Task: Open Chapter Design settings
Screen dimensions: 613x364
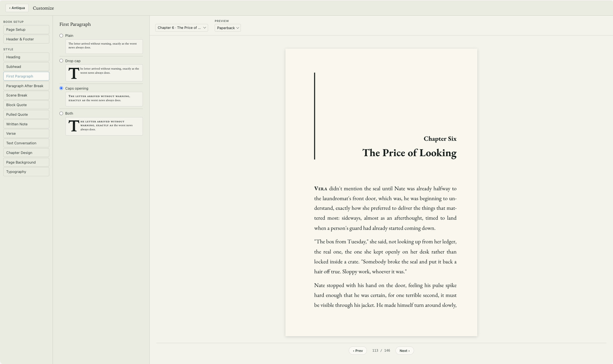Action: [x=26, y=153]
